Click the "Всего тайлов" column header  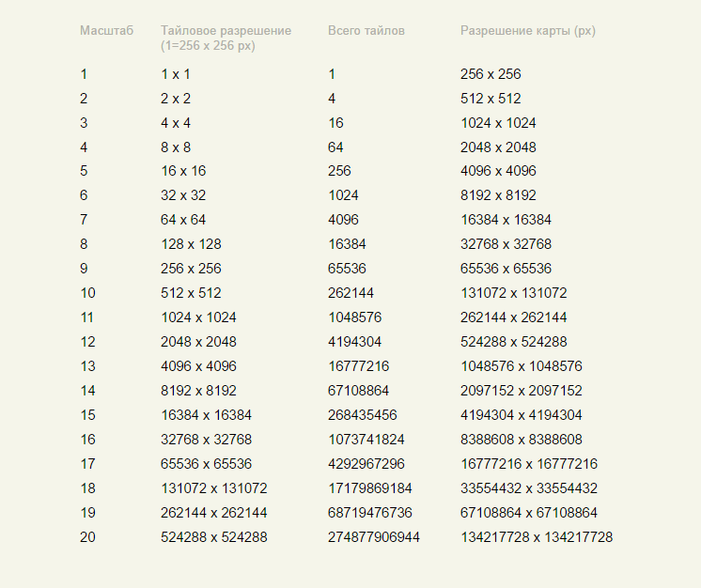click(366, 31)
